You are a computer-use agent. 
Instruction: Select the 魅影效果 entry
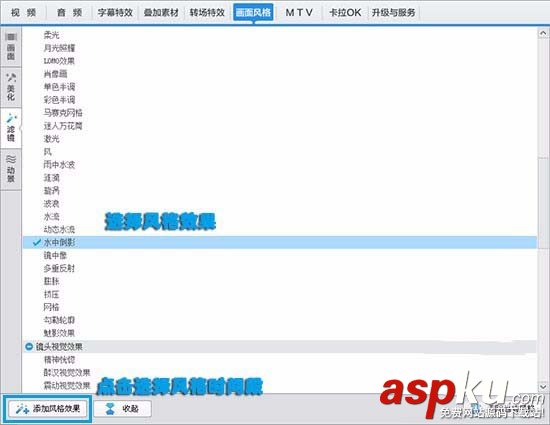[x=59, y=333]
